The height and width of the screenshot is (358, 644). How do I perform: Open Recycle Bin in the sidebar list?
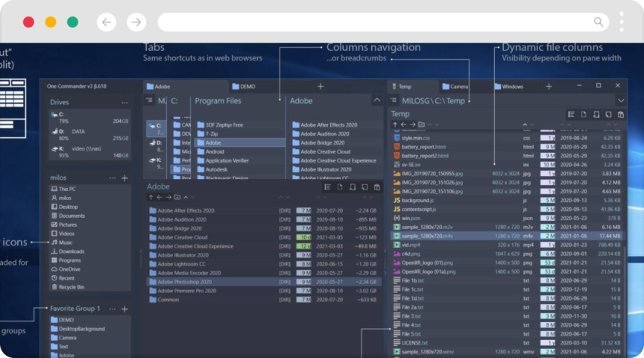tap(68, 287)
